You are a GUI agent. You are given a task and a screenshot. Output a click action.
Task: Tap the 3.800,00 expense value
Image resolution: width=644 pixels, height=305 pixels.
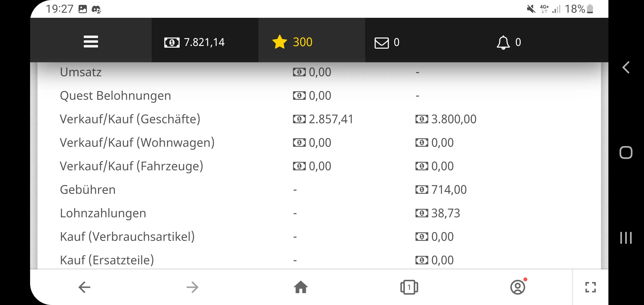(454, 119)
